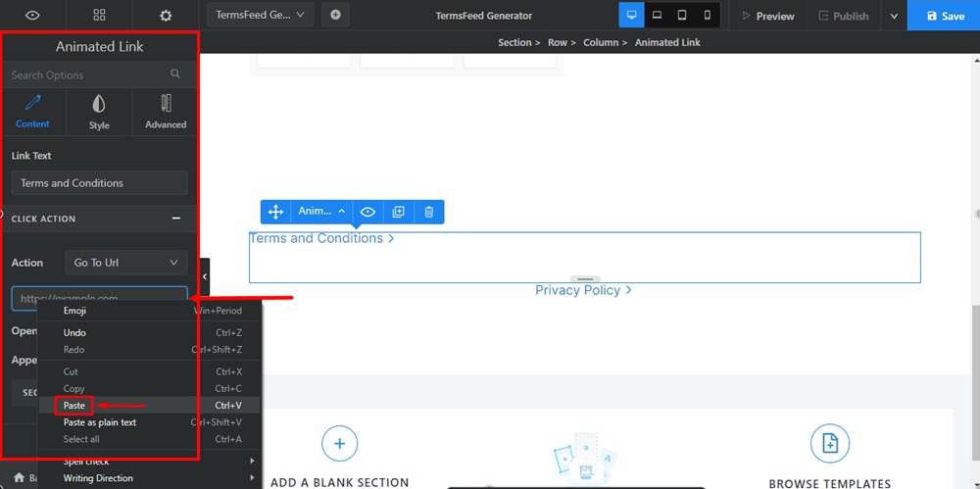Choose Select all from context menu
Screen dimensions: 980x489
pos(149,439)
